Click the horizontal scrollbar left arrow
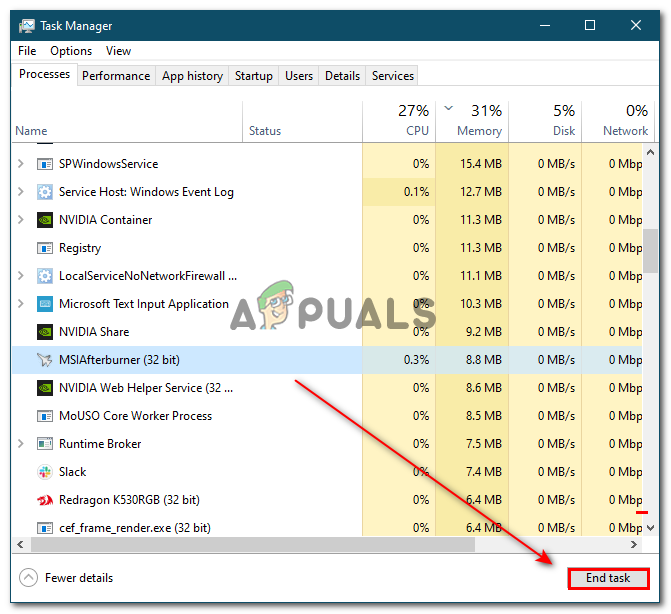 (x=20, y=544)
